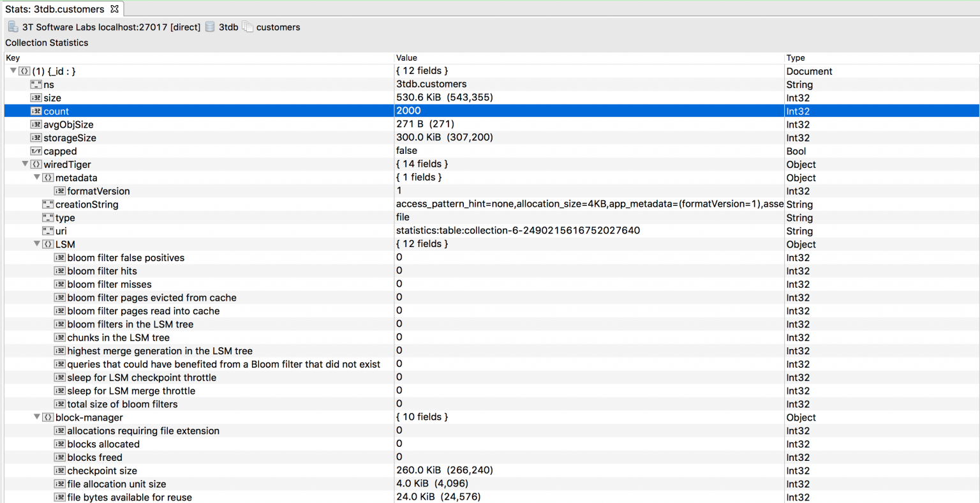Click the String icon next to creationString

pos(48,204)
